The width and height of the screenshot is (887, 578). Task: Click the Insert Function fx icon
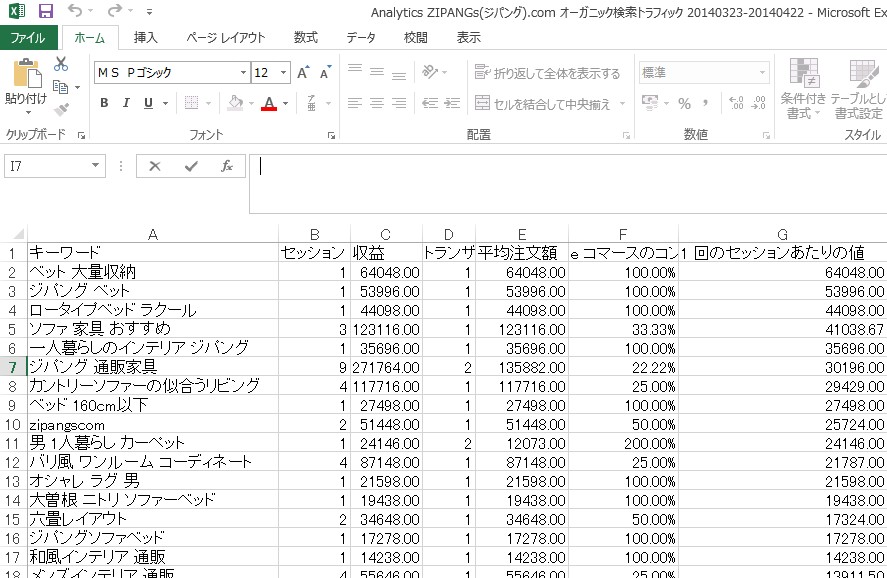click(x=227, y=166)
